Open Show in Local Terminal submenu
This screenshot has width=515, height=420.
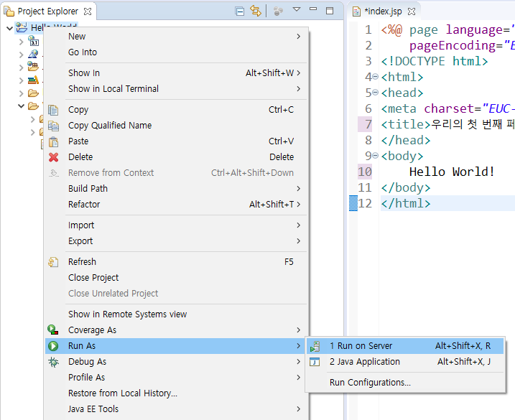pos(176,88)
